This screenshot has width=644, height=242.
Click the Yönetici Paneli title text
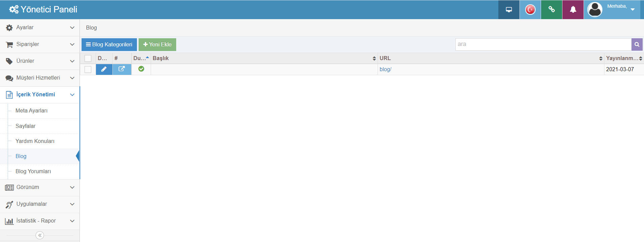pyautogui.click(x=49, y=9)
